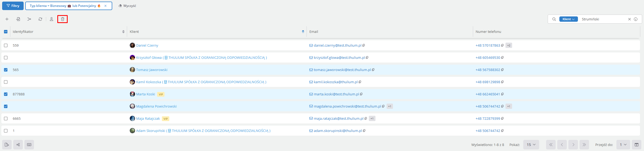Click the person icon in the toolbar
The image size is (644, 151).
(x=51, y=19)
